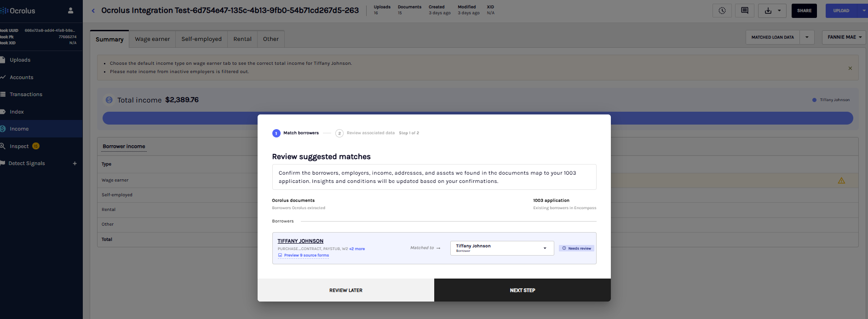The height and width of the screenshot is (319, 868).
Task: Open the user profile icon in the sidebar
Action: 70,11
